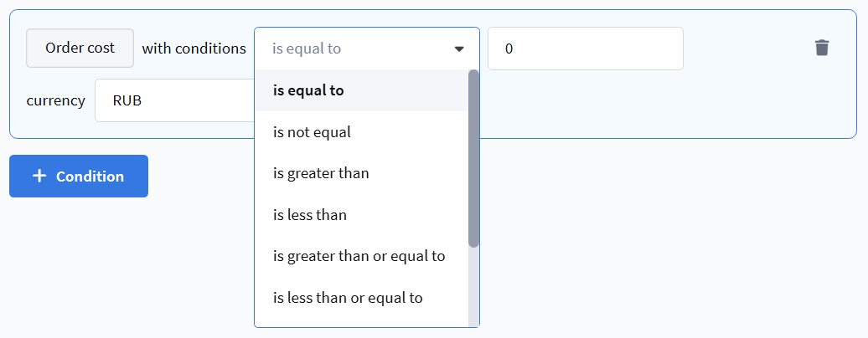Screen dimensions: 868x338
Task: Click the dropdown caret arrow next to 'is equal to'
Action: 458,49
